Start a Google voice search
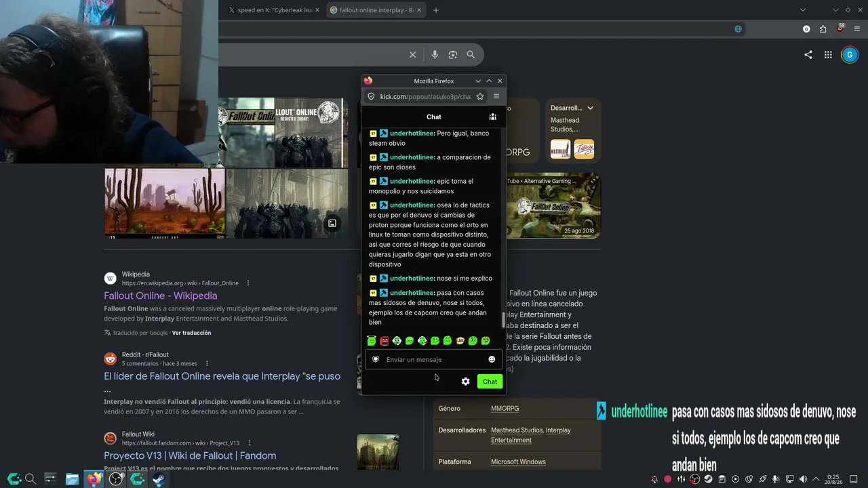 point(435,55)
